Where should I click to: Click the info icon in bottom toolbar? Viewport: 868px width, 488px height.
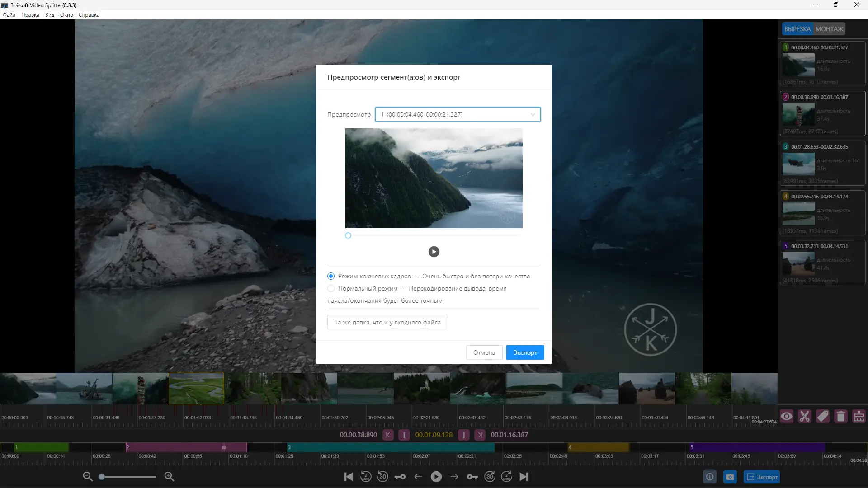[710, 477]
